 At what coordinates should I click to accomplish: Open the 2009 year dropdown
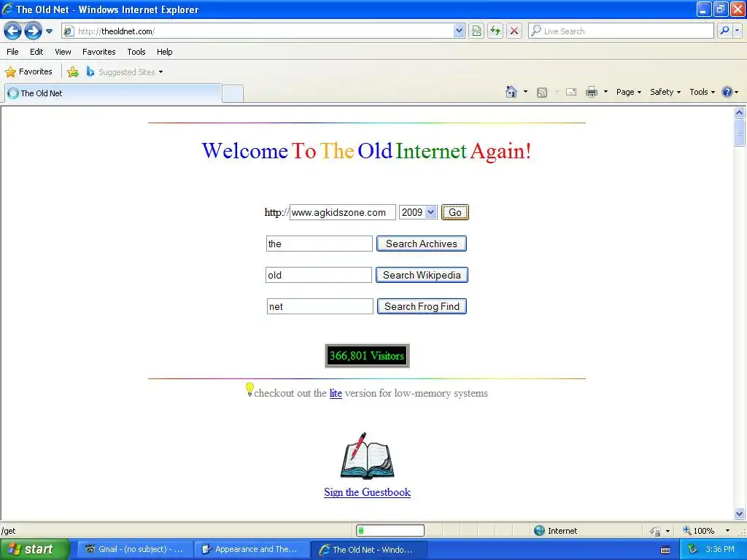coord(418,212)
